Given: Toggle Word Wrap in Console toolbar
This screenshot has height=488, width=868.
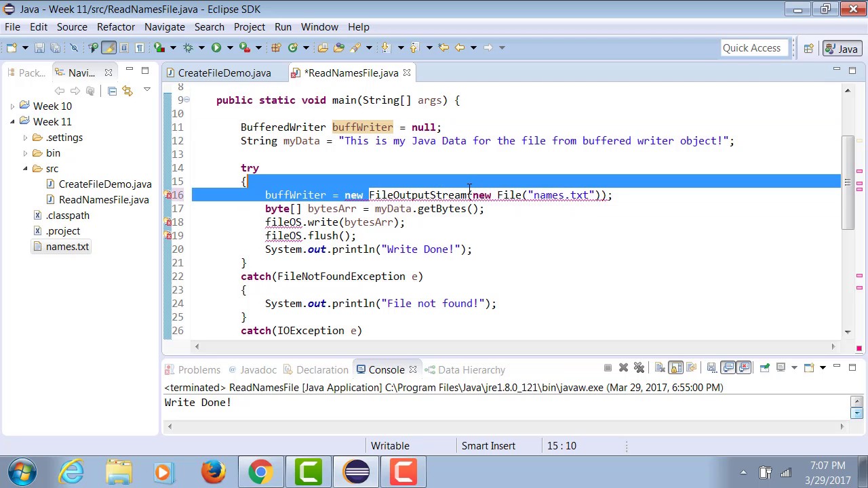Looking at the screenshot, I should [x=691, y=367].
